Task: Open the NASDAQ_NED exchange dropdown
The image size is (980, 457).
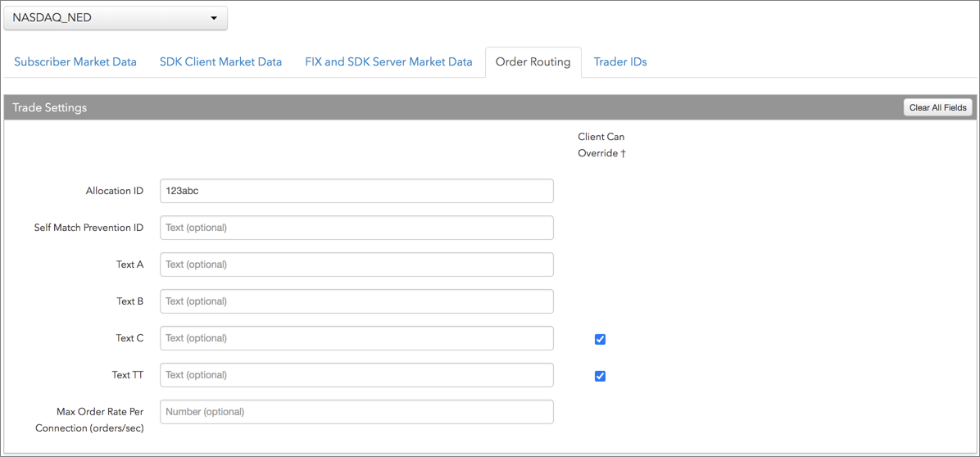Action: [x=116, y=18]
